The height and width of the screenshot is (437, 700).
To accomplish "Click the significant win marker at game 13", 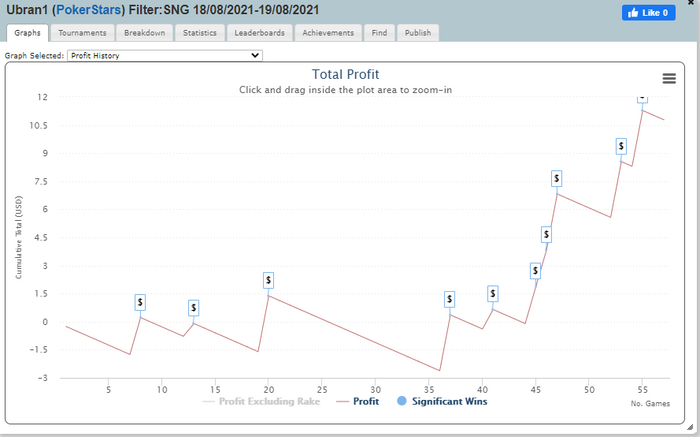I will tap(193, 308).
